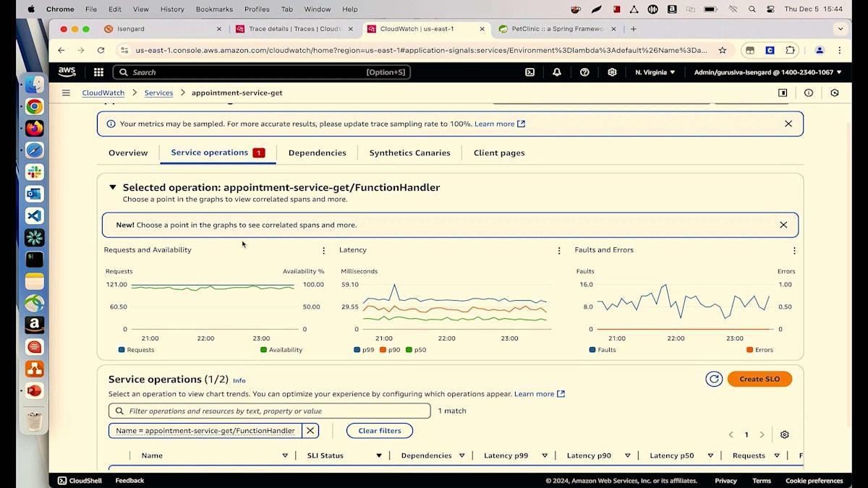Open the notifications bell

pos(557,72)
